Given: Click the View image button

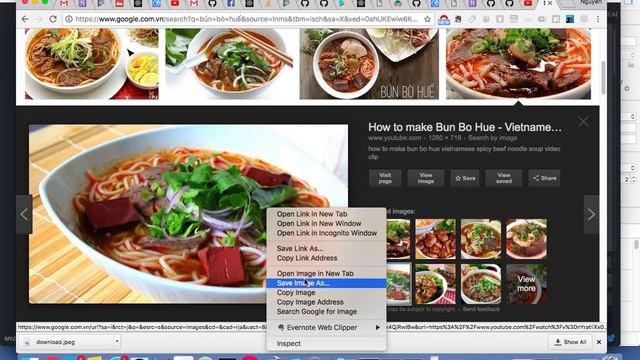Looking at the screenshot, I should pyautogui.click(x=425, y=178).
